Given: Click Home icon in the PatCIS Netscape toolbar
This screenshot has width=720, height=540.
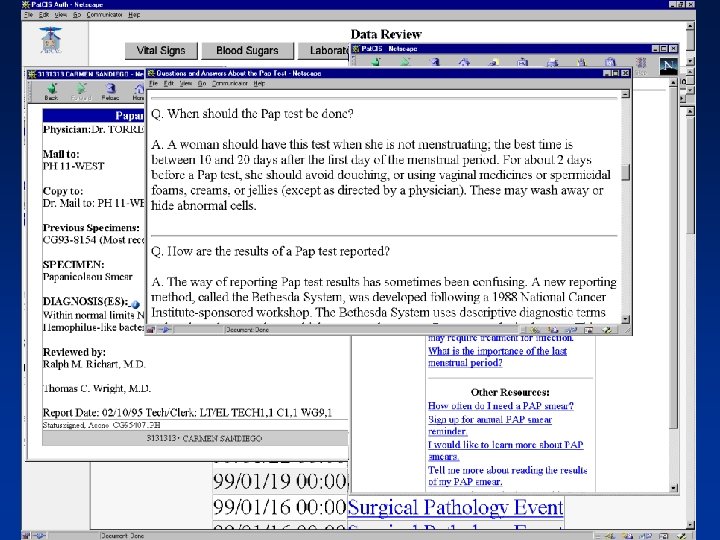Looking at the screenshot, I should [x=464, y=62].
